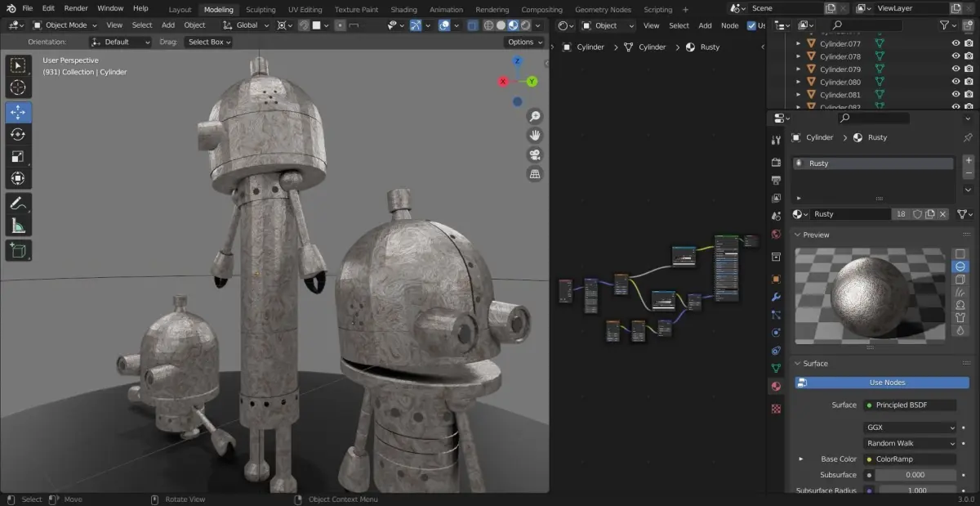Open the Render properties tab

click(x=776, y=163)
